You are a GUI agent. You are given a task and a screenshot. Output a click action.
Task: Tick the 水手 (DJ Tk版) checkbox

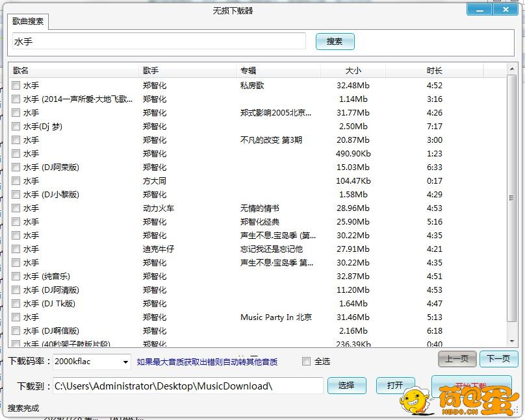pos(16,304)
